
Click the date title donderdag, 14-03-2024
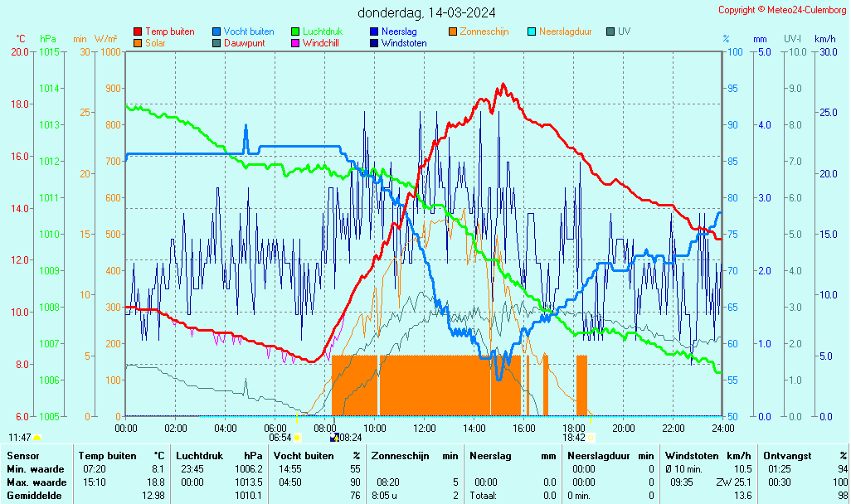[x=426, y=12]
